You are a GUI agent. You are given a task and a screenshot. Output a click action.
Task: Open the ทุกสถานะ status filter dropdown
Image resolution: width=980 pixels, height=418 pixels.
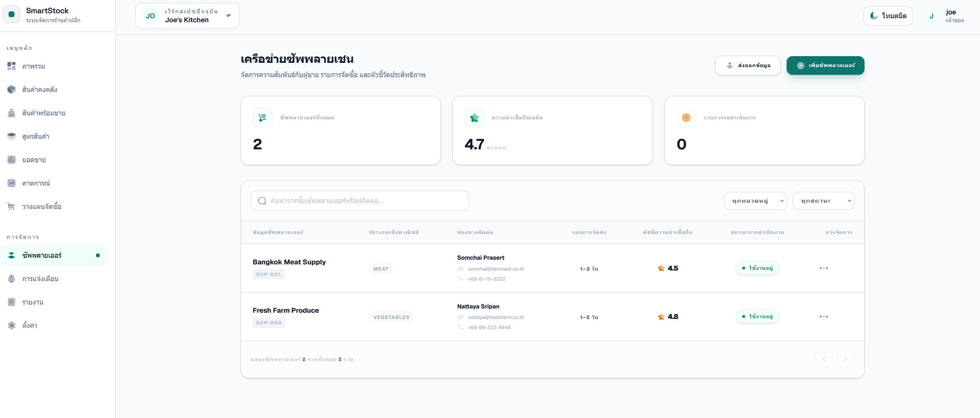tap(823, 200)
